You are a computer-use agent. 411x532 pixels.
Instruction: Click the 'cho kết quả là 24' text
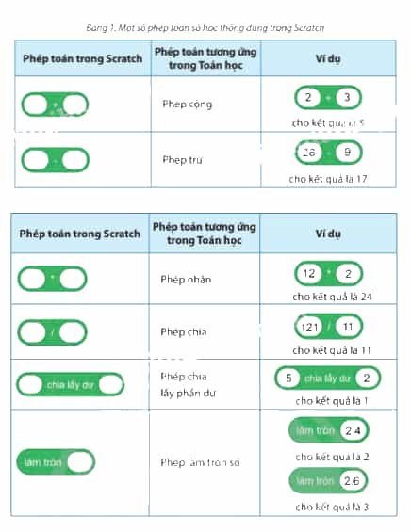(332, 297)
